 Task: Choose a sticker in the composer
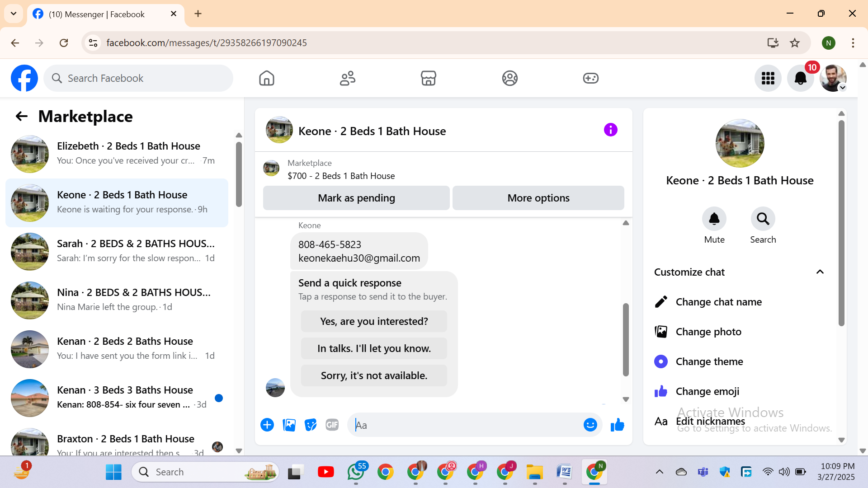(311, 425)
